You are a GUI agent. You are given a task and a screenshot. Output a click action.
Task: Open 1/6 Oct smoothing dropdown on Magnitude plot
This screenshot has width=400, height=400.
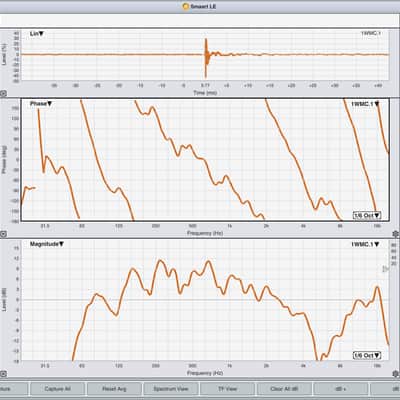coord(367,356)
